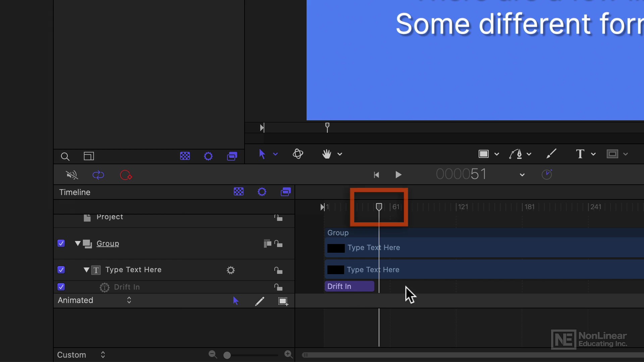Click the mute audio icon
Screen dimensions: 644x362
[x=72, y=175]
